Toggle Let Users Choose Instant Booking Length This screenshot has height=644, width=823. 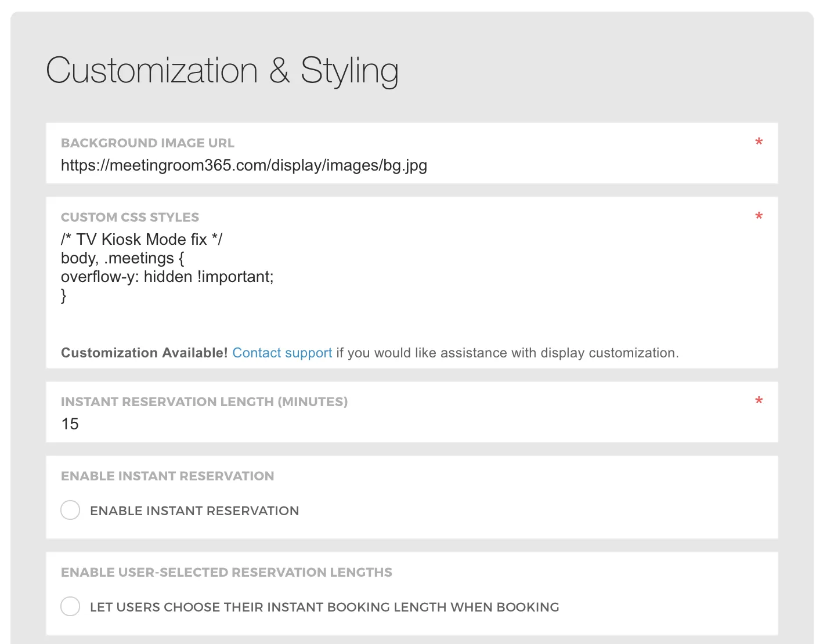pos(70,607)
